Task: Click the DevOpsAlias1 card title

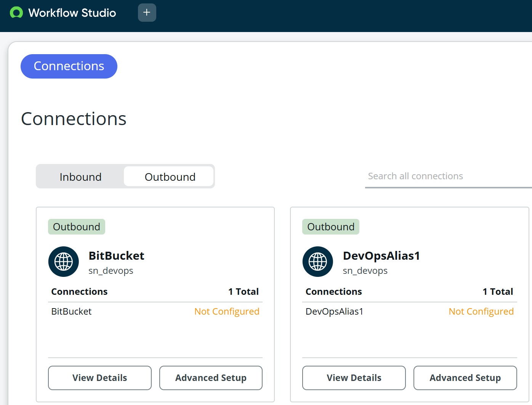Action: [x=381, y=256]
